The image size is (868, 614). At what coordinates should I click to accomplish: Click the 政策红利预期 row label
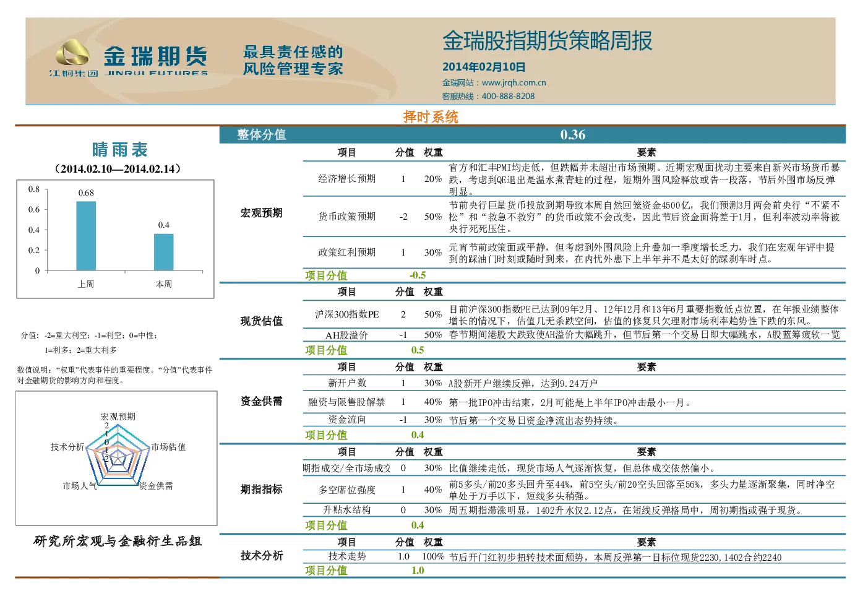pos(346,253)
